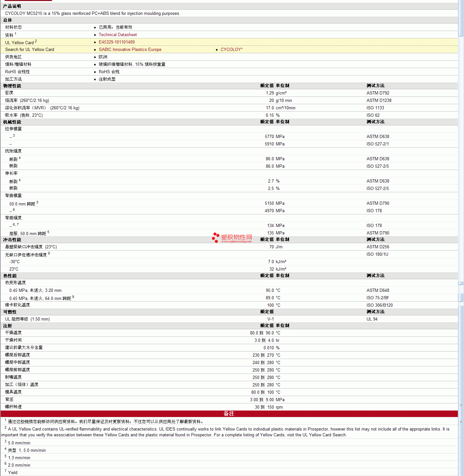Image resolution: width=464 pixels, height=476 pixels.
Task: Select the MVR value 17.0 cm³/10min
Action: click(x=280, y=108)
